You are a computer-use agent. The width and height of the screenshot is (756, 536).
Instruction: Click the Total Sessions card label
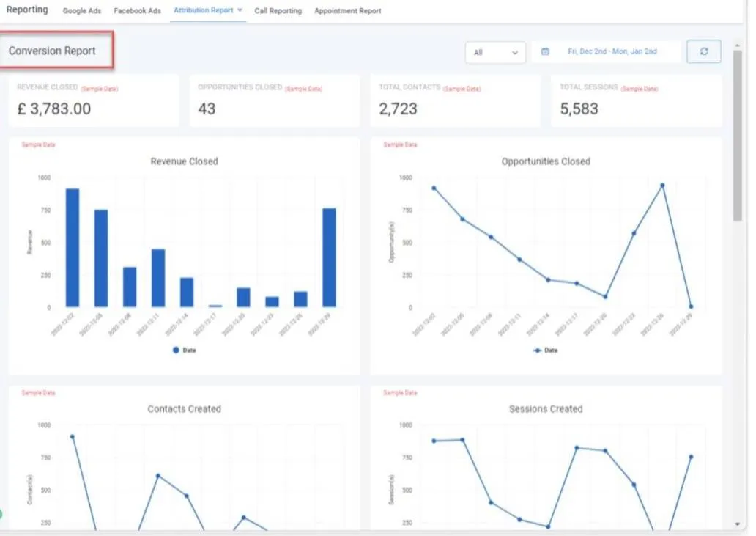pos(589,87)
